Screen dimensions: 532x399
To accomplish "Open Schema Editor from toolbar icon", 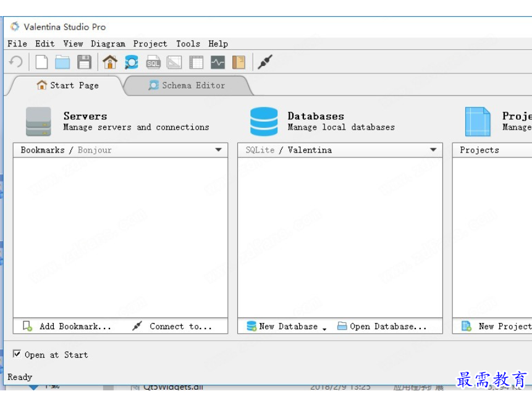I will tap(132, 62).
